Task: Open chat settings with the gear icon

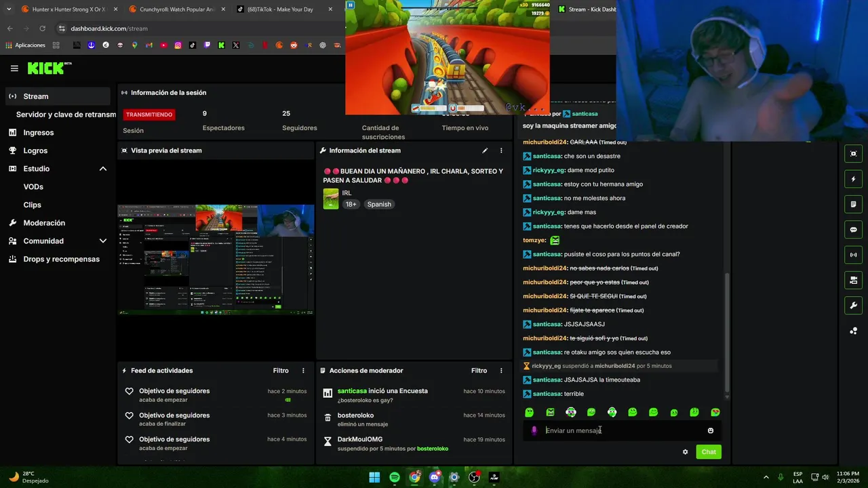Action: click(685, 452)
